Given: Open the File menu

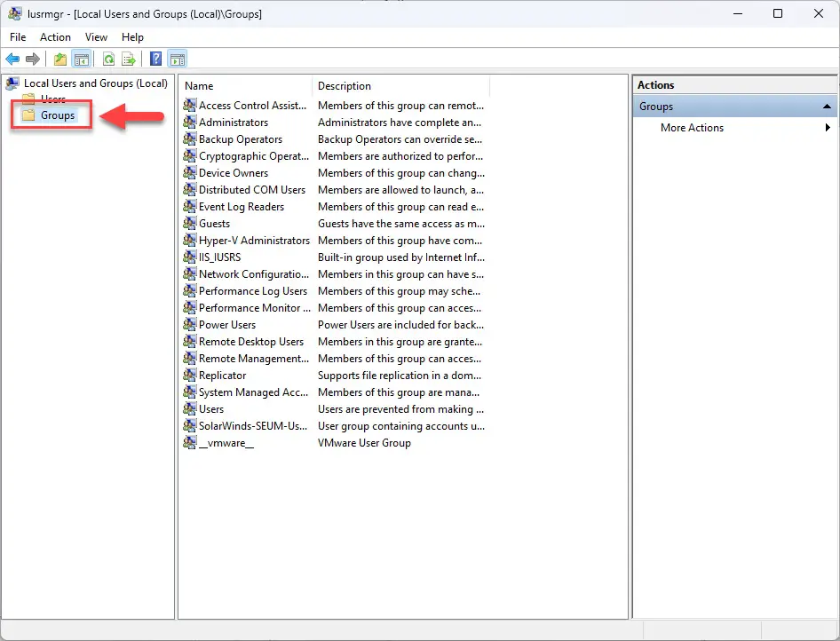Looking at the screenshot, I should pyautogui.click(x=18, y=37).
